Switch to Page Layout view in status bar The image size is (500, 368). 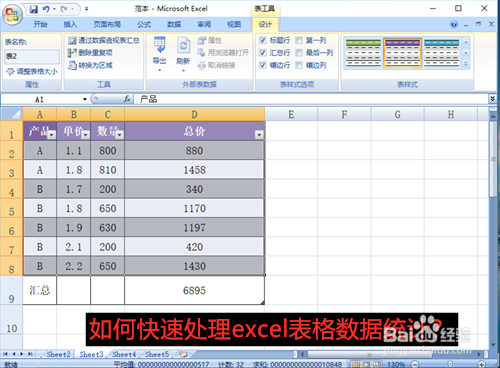[367, 364]
